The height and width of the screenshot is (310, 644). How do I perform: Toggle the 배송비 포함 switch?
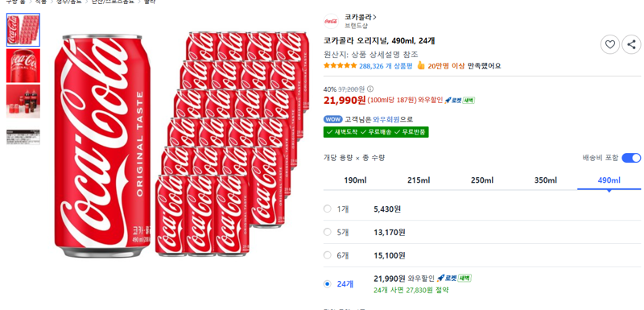631,158
